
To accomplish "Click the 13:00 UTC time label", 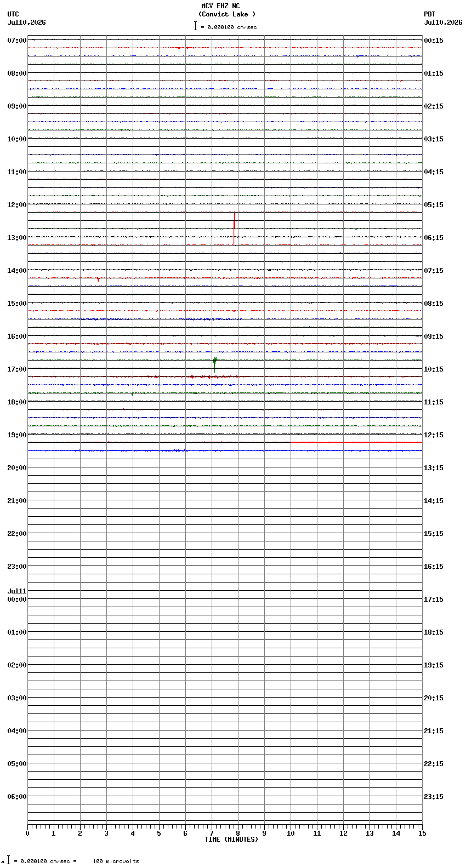I will (17, 238).
